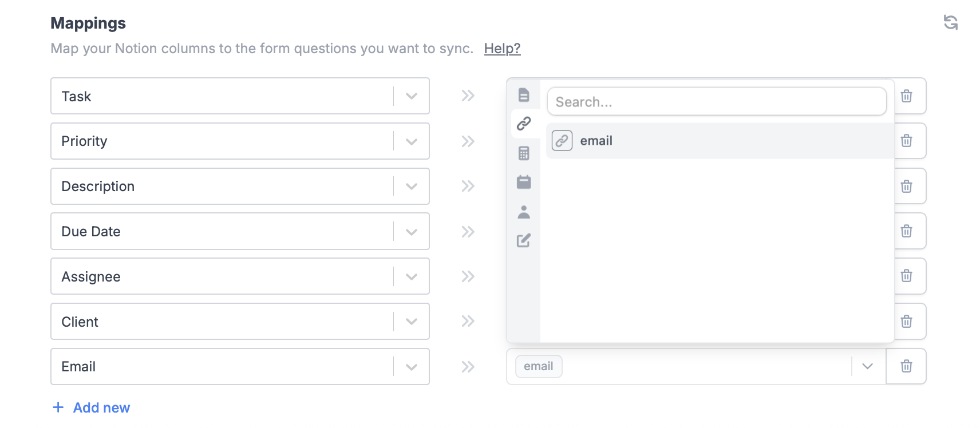Select the text property type filter icon
This screenshot has width=980, height=428.
[524, 96]
